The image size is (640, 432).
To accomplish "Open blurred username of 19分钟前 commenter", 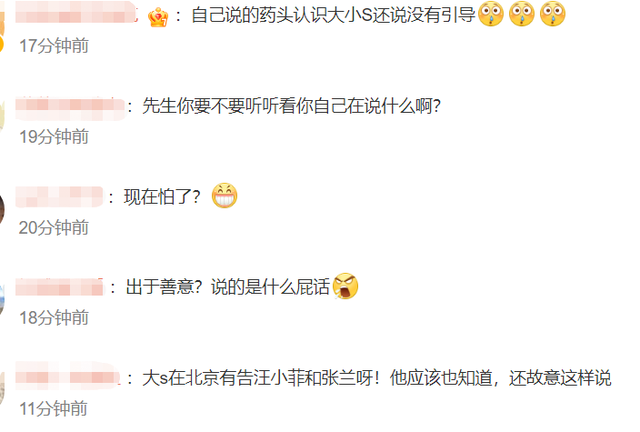I will tap(70, 109).
